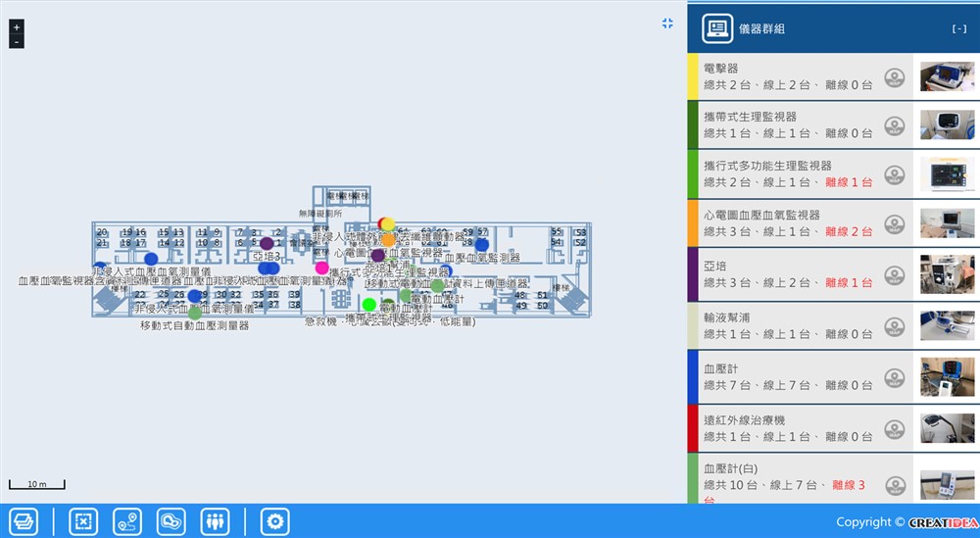This screenshot has height=538, width=980.
Task: Toggle map locator for 血壓計 group
Action: click(x=894, y=376)
